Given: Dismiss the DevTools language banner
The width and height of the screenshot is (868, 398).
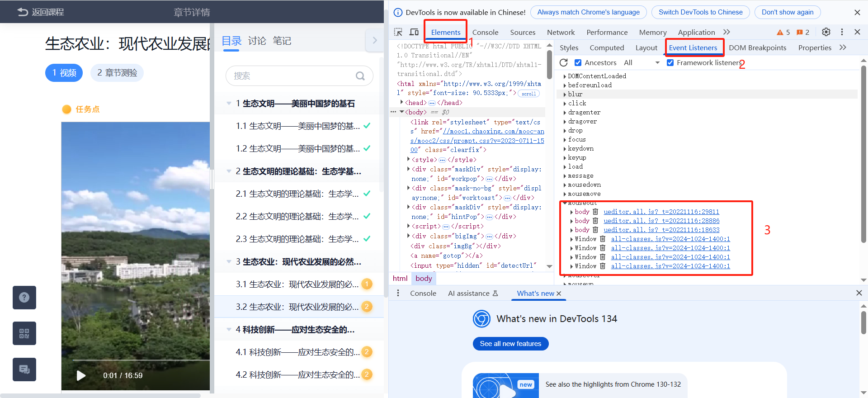Looking at the screenshot, I should 857,12.
